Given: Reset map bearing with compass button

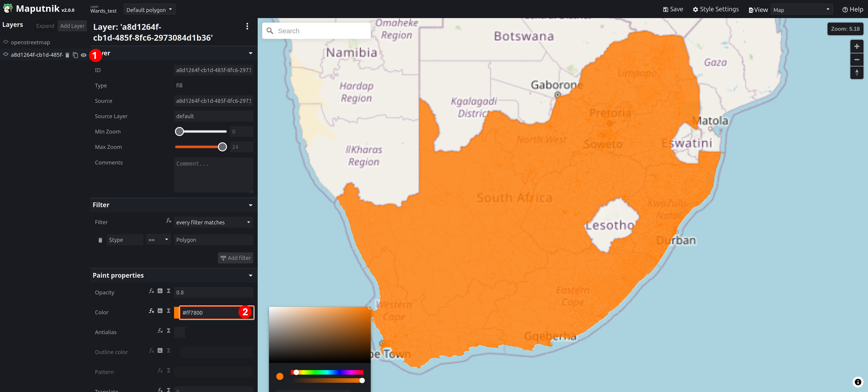Looking at the screenshot, I should coord(856,72).
